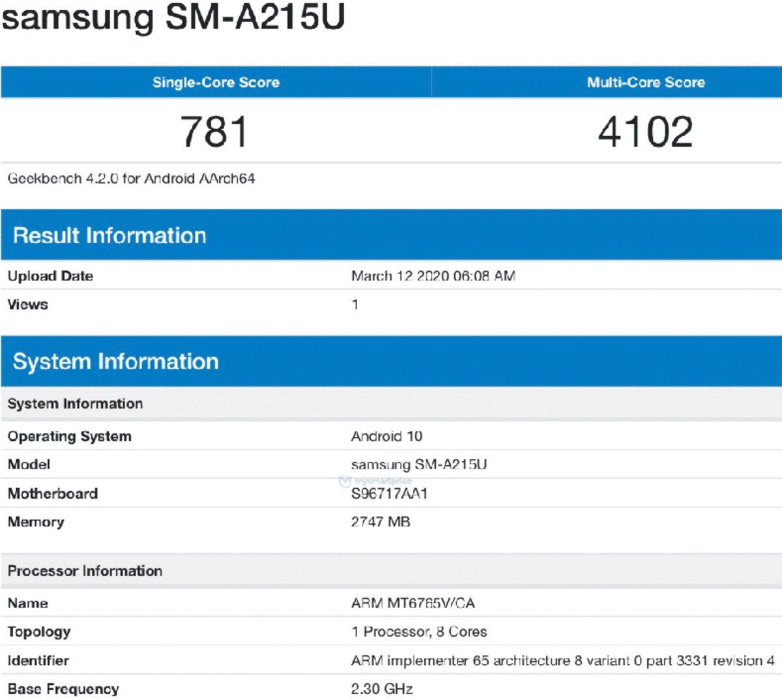Select the single-core score value 781
The image size is (782, 700).
[215, 130]
